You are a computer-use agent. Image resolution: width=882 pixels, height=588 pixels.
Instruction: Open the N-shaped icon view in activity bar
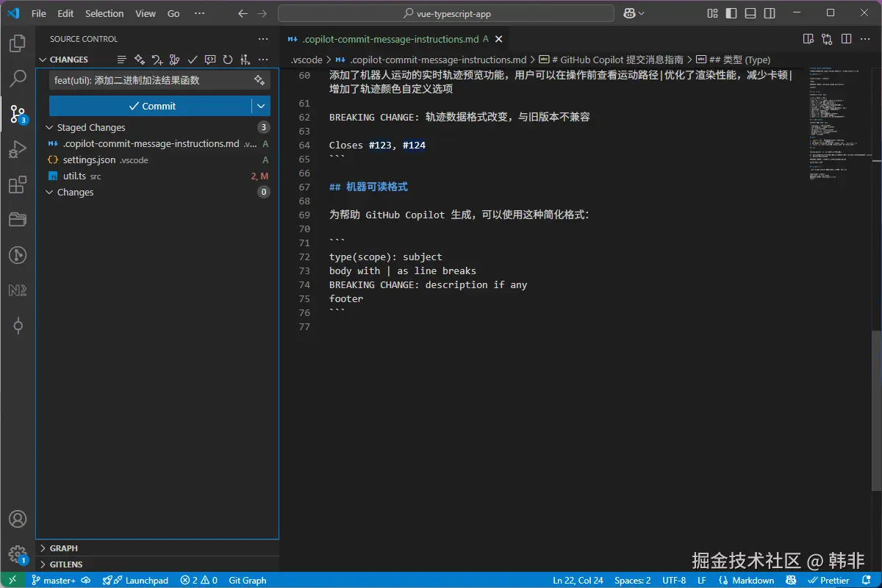point(18,290)
